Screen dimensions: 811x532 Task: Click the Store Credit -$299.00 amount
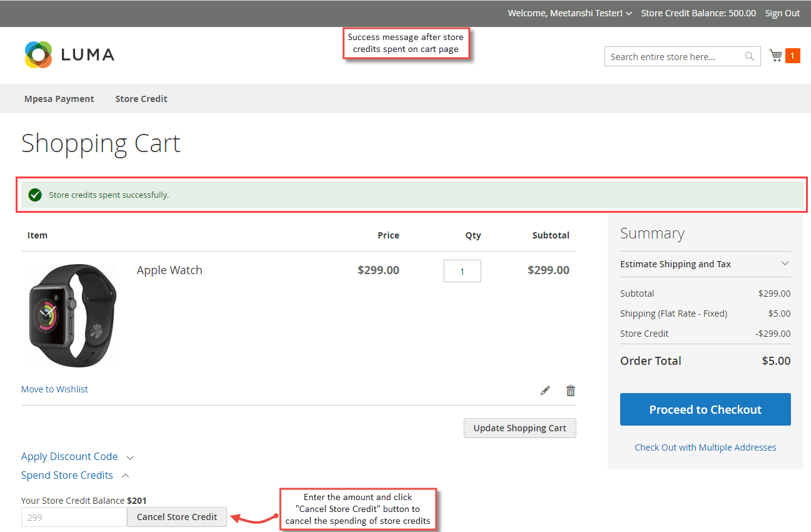pos(773,334)
